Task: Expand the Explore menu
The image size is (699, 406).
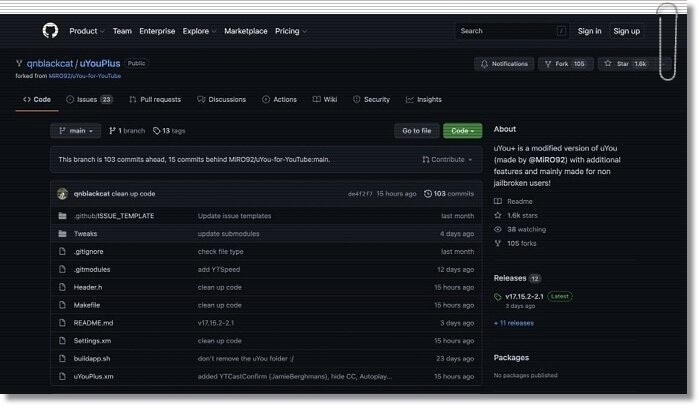Action: click(x=199, y=31)
